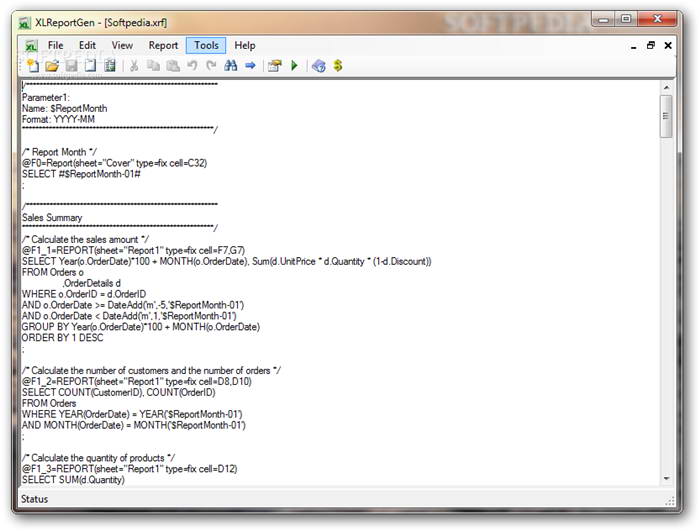Open report properties settings icon
This screenshot has width=700, height=531.
275,66
